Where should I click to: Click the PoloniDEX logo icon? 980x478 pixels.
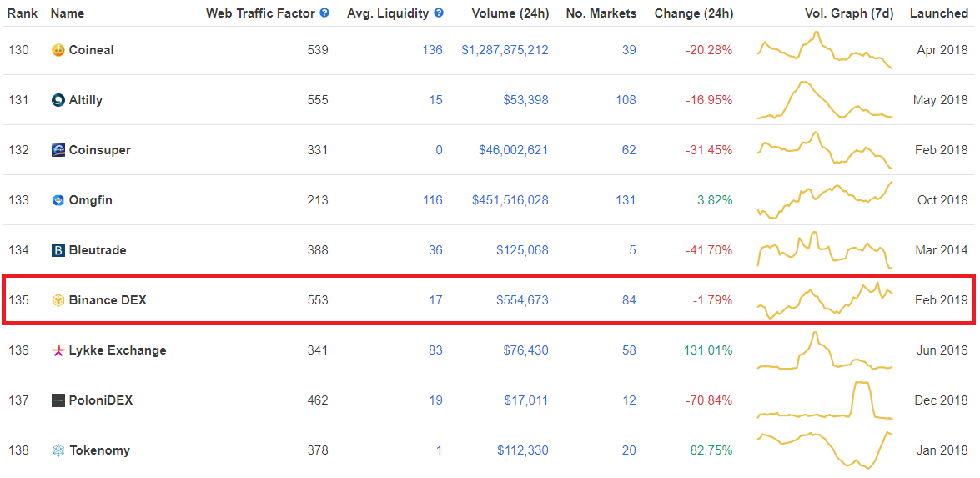coord(58,400)
